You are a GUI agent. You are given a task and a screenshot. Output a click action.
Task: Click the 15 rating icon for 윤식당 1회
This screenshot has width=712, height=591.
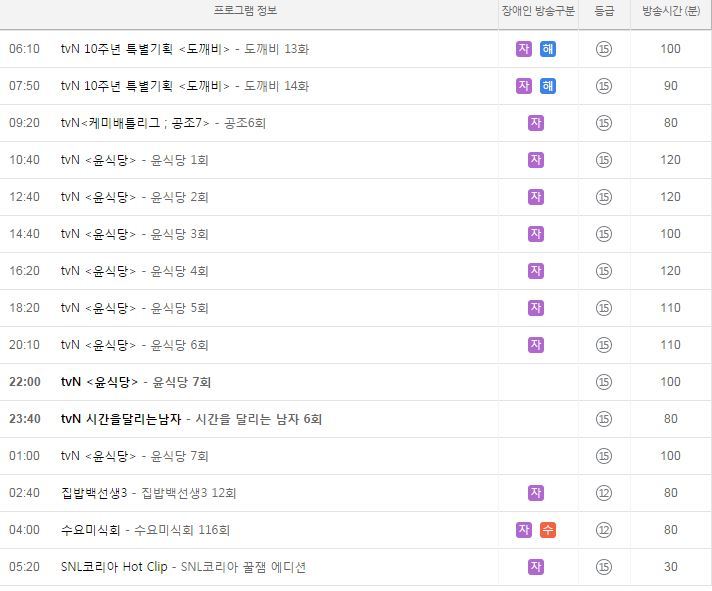(x=603, y=160)
